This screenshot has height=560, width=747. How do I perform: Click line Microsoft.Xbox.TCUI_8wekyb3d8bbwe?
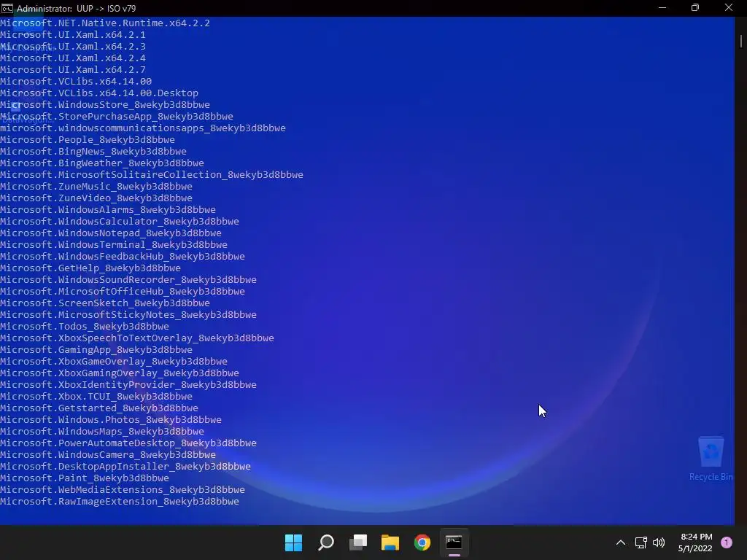tap(96, 396)
